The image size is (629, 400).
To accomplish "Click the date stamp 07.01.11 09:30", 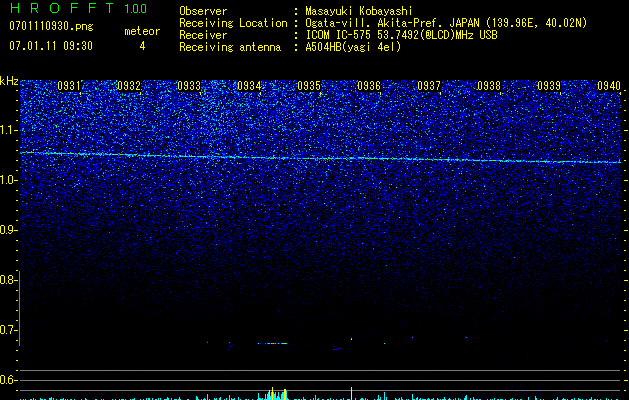I will [51, 46].
